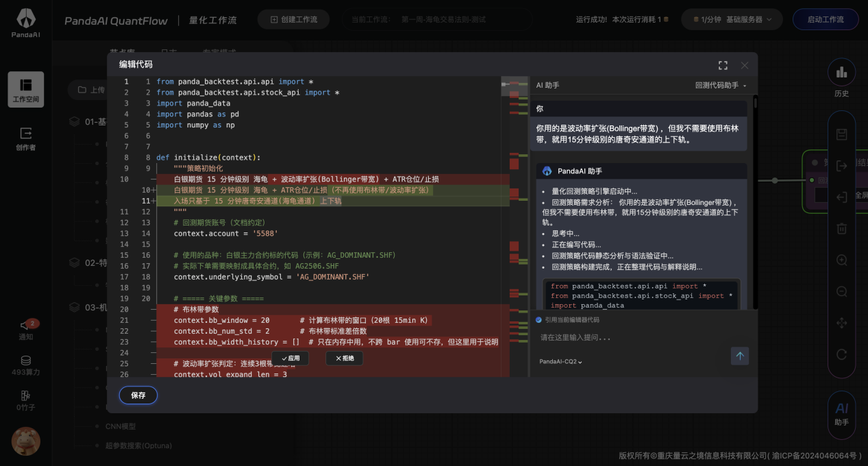Screen dimensions: 868x466
Task: Select the CNN模型 node item
Action: click(x=121, y=426)
